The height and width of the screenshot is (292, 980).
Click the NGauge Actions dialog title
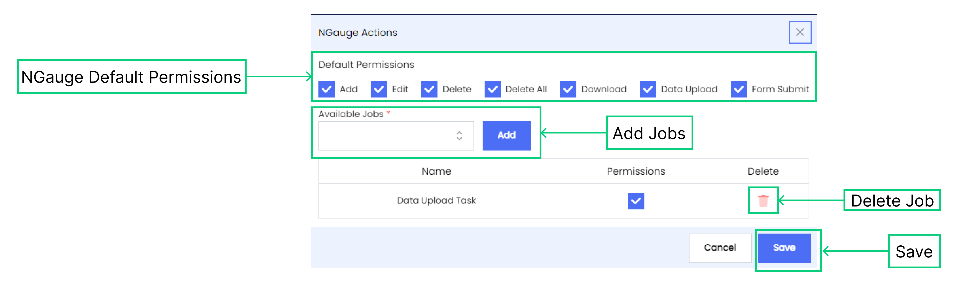tap(358, 33)
